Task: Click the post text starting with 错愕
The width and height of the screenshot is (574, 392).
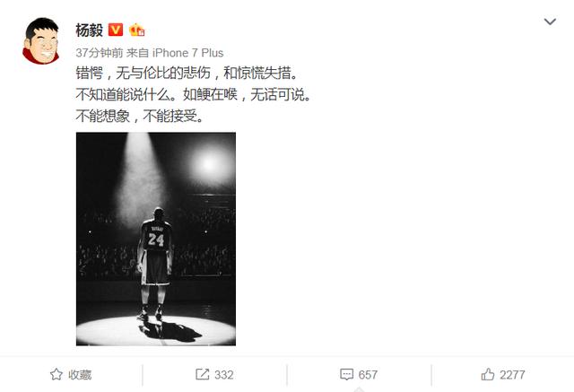Action: [187, 73]
